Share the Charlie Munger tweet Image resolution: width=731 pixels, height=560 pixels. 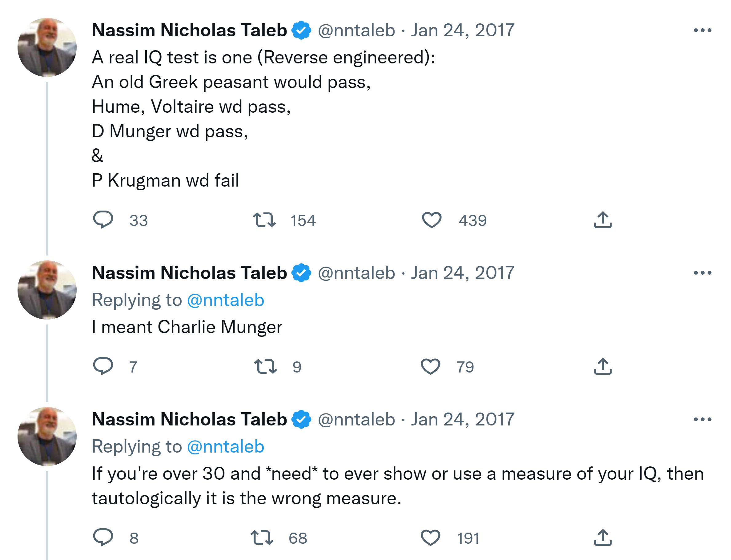pyautogui.click(x=602, y=366)
